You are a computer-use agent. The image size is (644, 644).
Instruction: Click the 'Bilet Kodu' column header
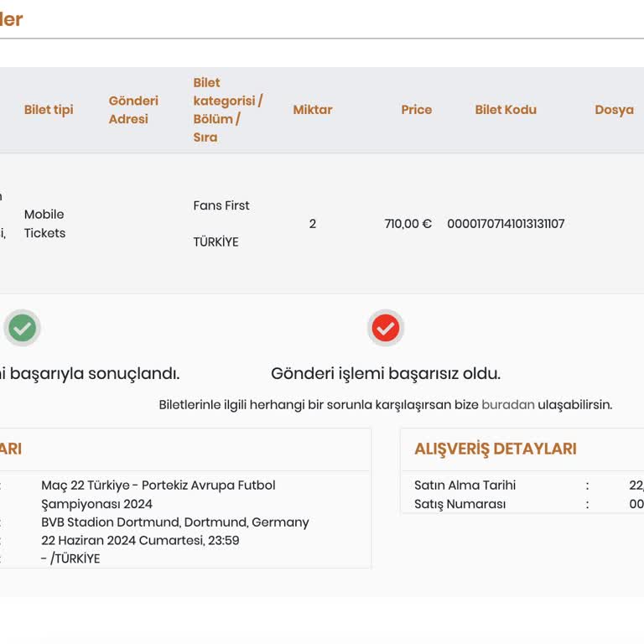pyautogui.click(x=506, y=110)
